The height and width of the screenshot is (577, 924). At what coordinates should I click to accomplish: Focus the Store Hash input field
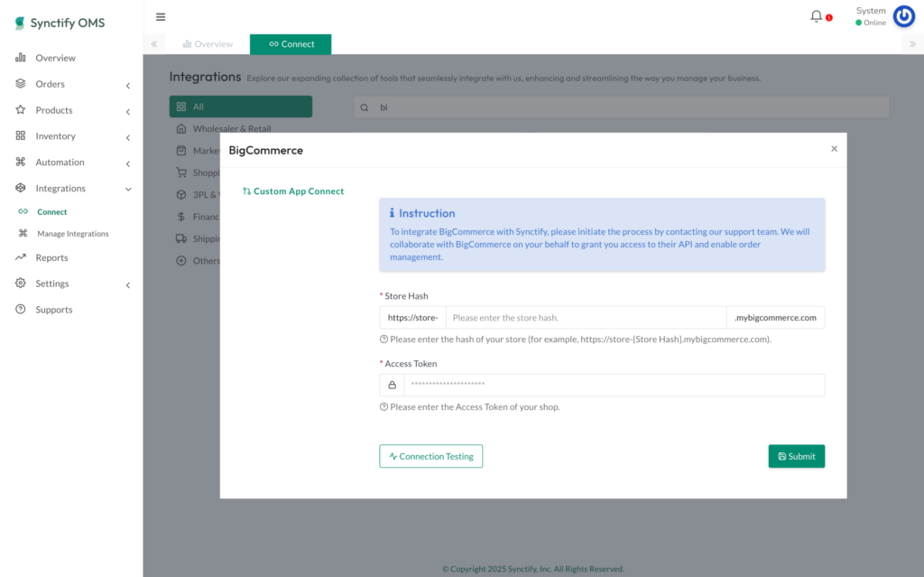point(586,318)
